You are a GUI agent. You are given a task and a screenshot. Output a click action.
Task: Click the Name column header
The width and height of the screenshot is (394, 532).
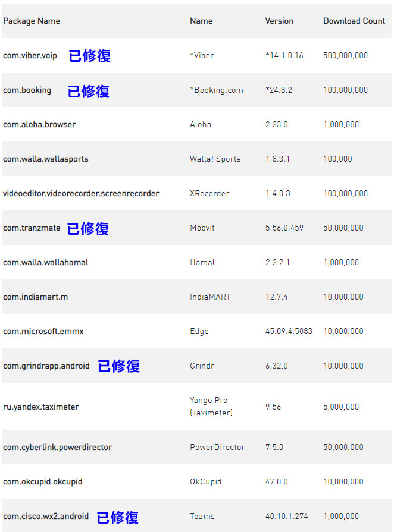tap(201, 21)
